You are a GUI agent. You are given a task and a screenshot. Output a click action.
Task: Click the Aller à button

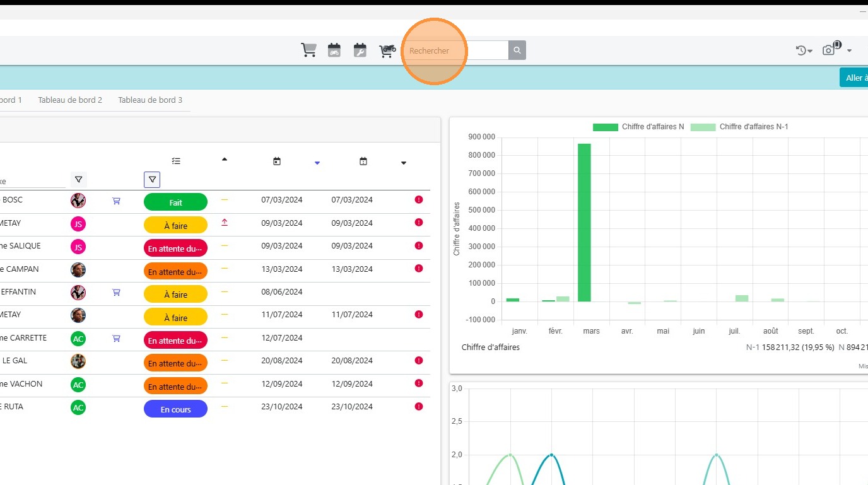click(x=853, y=78)
